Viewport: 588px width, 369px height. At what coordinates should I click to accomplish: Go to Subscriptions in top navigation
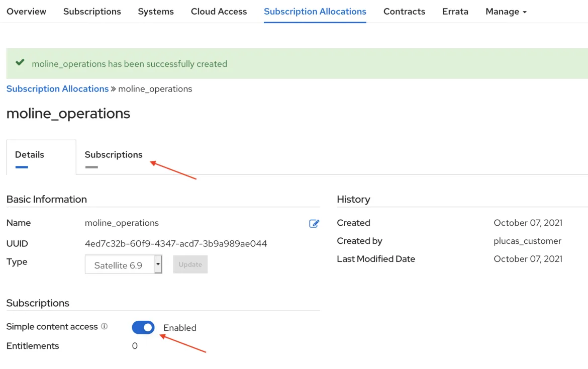point(92,12)
